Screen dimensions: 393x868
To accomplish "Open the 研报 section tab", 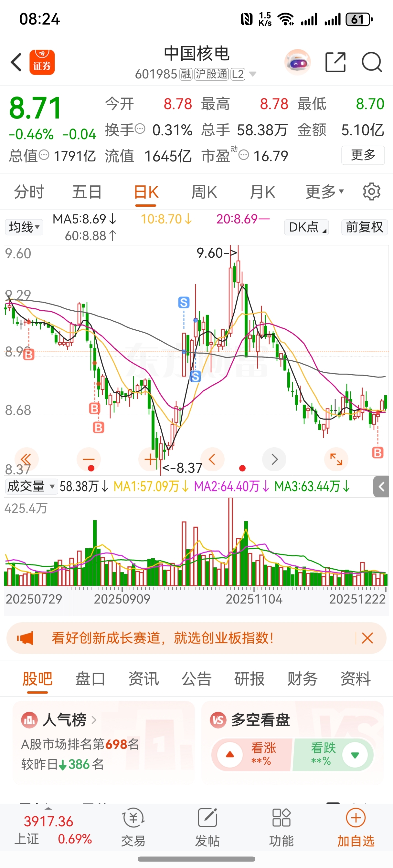I will click(x=249, y=679).
